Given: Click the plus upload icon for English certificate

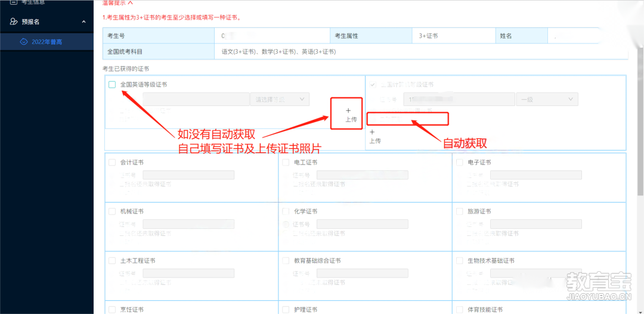Looking at the screenshot, I should point(348,111).
